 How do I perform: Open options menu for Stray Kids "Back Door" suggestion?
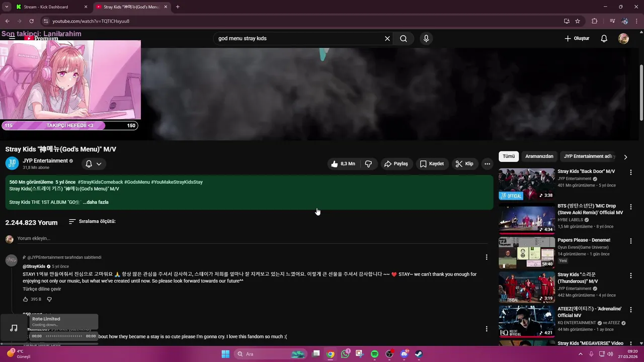[631, 172]
